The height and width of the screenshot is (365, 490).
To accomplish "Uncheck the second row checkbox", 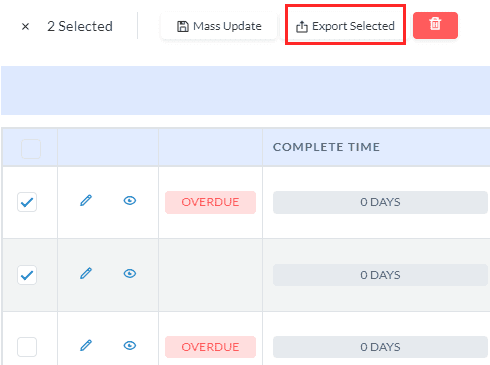I will (27, 275).
